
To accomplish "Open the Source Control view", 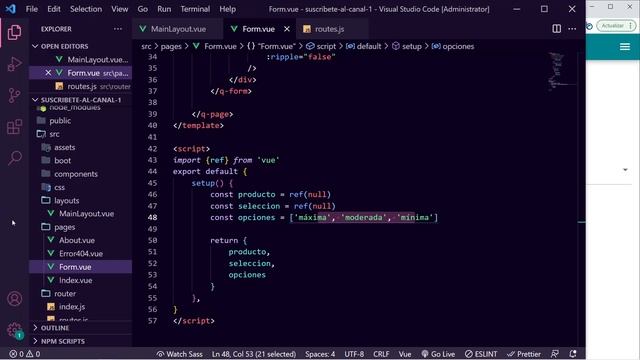I will pyautogui.click(x=14, y=96).
